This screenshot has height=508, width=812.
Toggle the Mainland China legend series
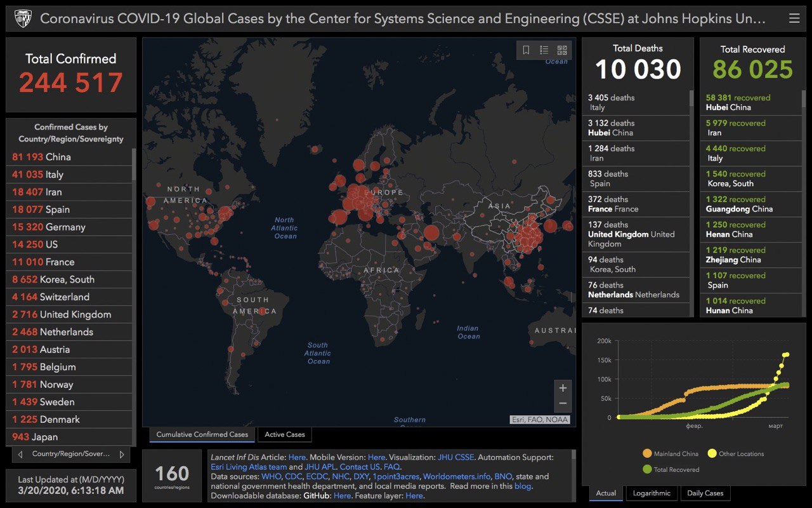click(671, 453)
